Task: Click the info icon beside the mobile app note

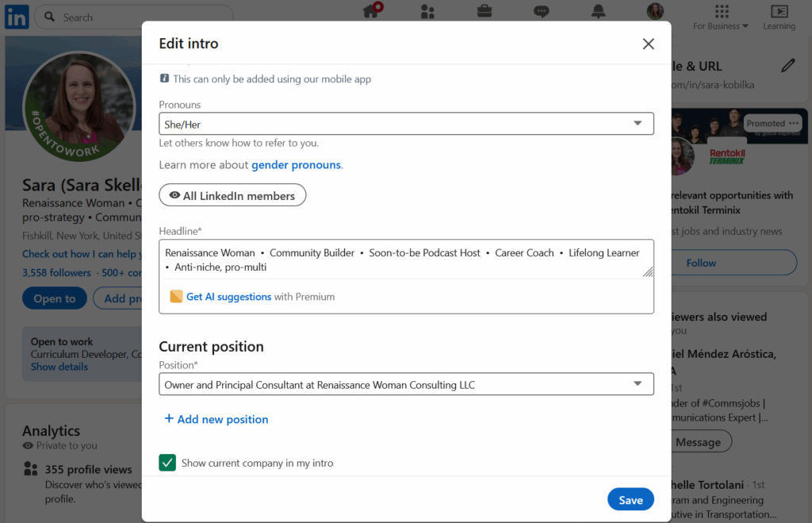Action: click(x=164, y=79)
